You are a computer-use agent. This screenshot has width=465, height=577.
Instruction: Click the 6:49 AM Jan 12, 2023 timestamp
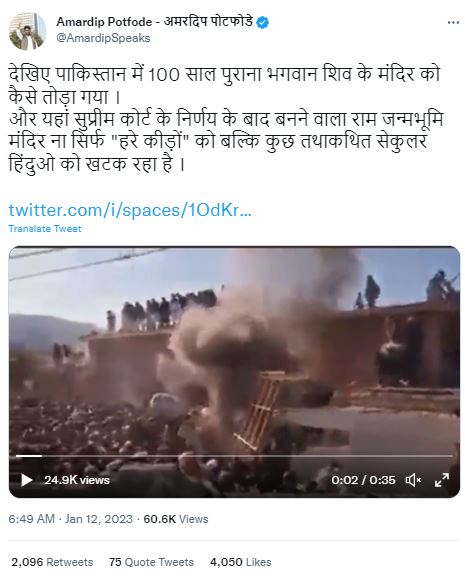pos(70,519)
